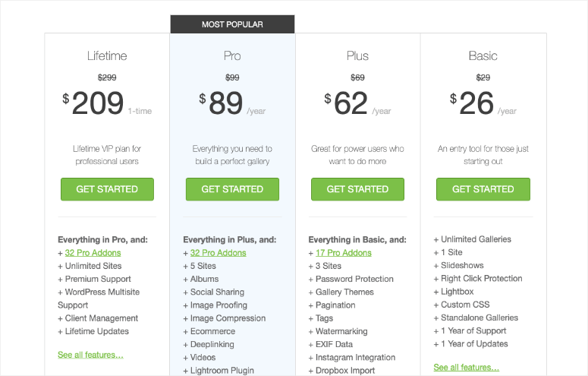Open 32 Pro Addons link in Pro column
This screenshot has width=588, height=376.
coord(219,253)
